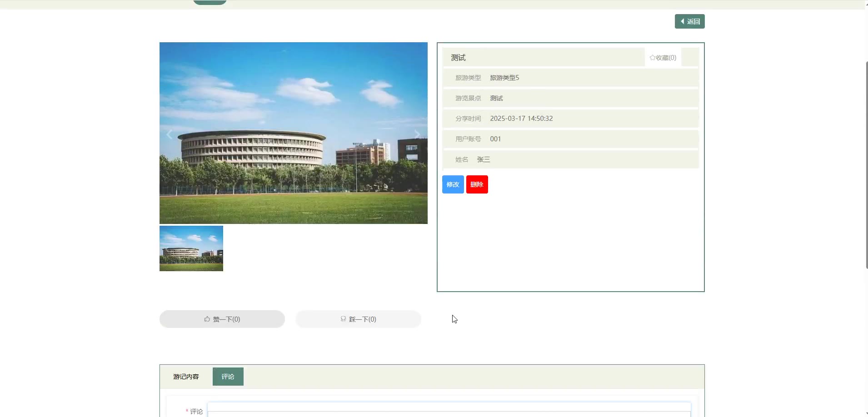Select the campus thumbnail below the carousel

click(x=191, y=248)
